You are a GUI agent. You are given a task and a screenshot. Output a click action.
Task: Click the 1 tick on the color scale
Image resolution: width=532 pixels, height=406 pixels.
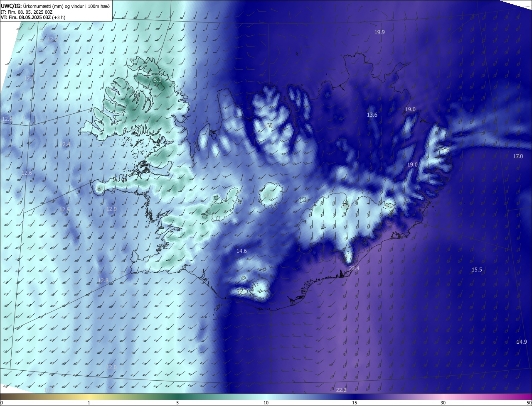(x=89, y=403)
